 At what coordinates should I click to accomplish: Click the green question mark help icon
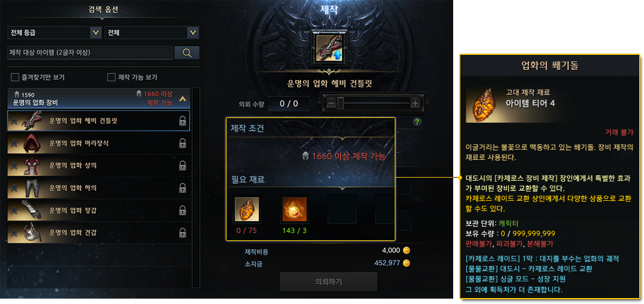[x=417, y=122]
